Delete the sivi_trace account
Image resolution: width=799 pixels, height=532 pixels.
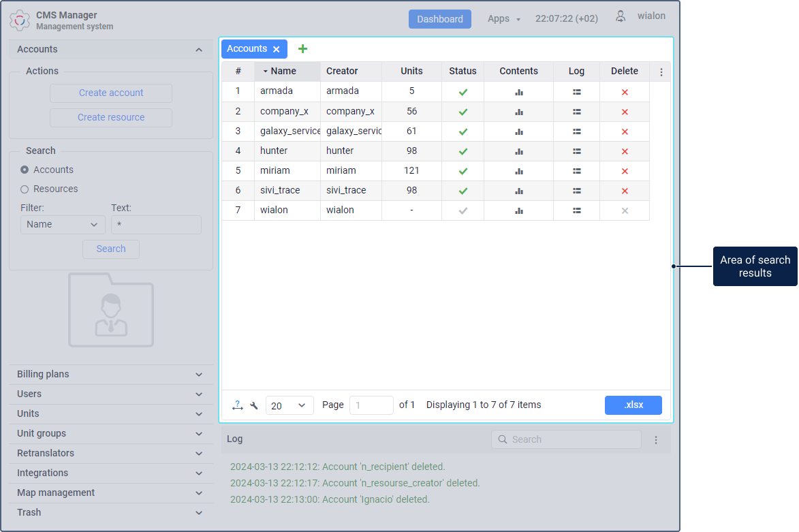(625, 191)
